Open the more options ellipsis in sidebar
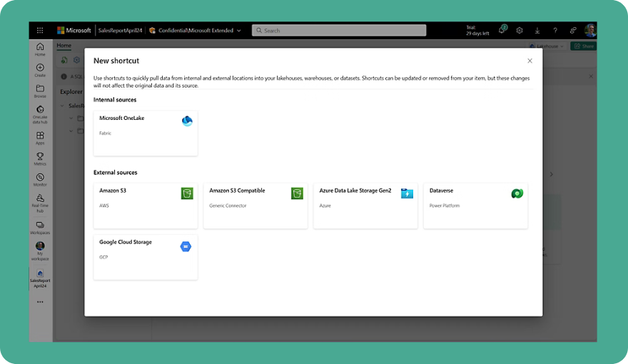The height and width of the screenshot is (364, 628). [x=40, y=302]
